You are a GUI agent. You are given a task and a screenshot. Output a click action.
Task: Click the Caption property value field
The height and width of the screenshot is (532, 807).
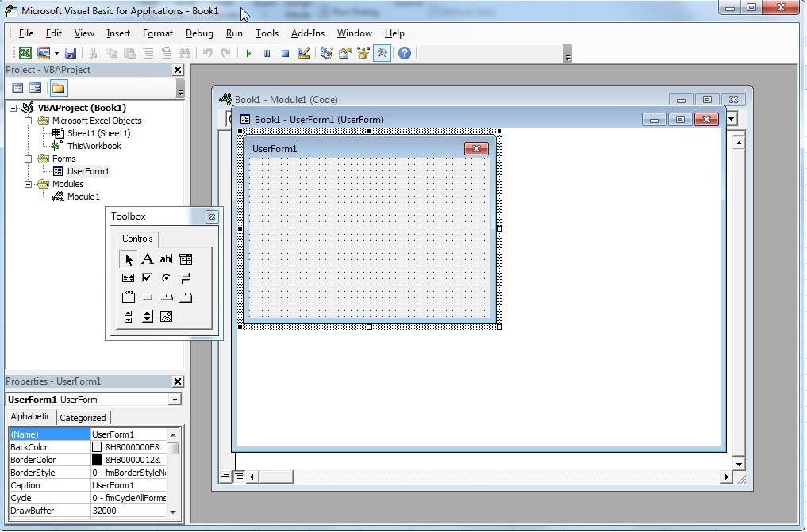point(129,485)
